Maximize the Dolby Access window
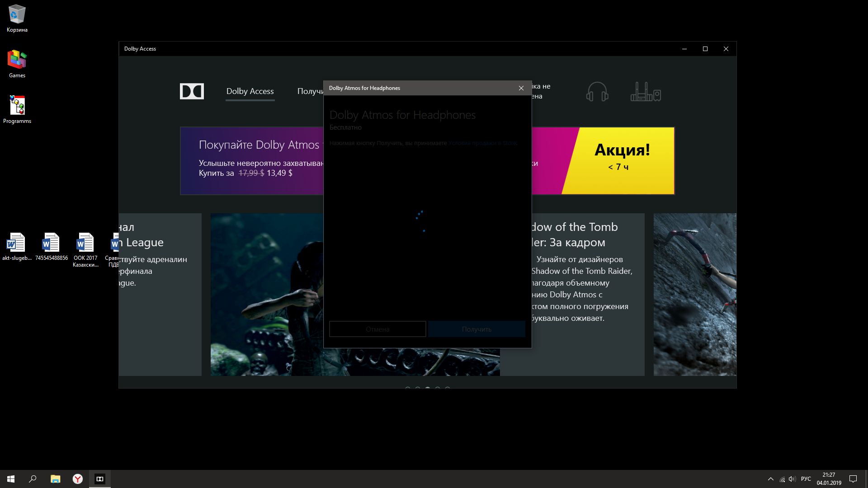Image resolution: width=868 pixels, height=488 pixels. point(705,49)
